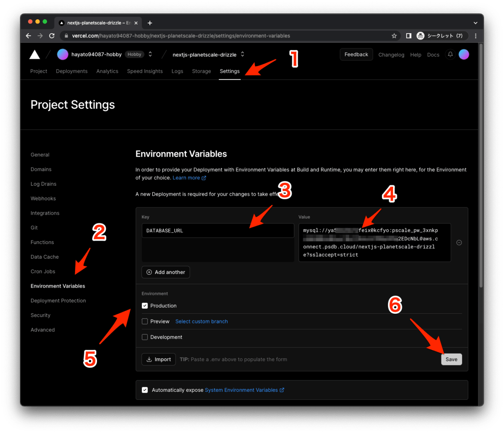Click the browser forward arrow
The width and height of the screenshot is (504, 433).
[40, 36]
